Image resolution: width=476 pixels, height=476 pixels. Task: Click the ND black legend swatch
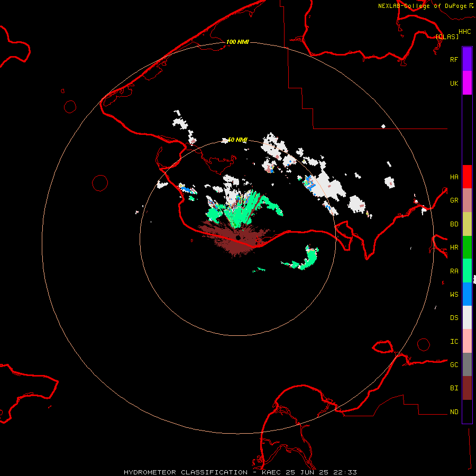(x=467, y=411)
